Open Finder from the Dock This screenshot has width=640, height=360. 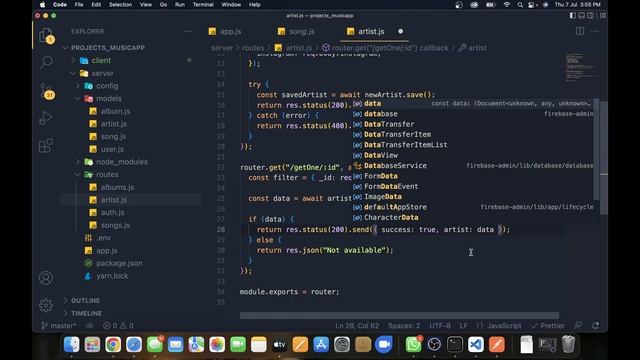click(71, 344)
